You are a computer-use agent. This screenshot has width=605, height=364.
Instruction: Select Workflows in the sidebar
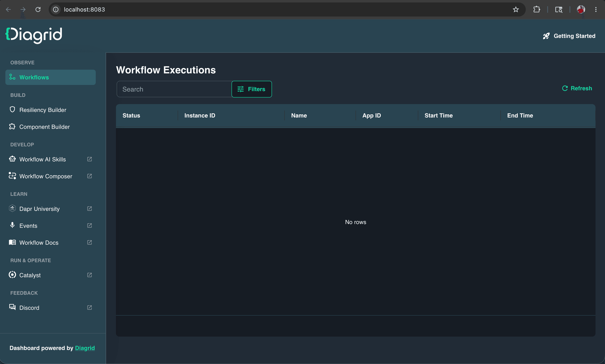coord(51,77)
